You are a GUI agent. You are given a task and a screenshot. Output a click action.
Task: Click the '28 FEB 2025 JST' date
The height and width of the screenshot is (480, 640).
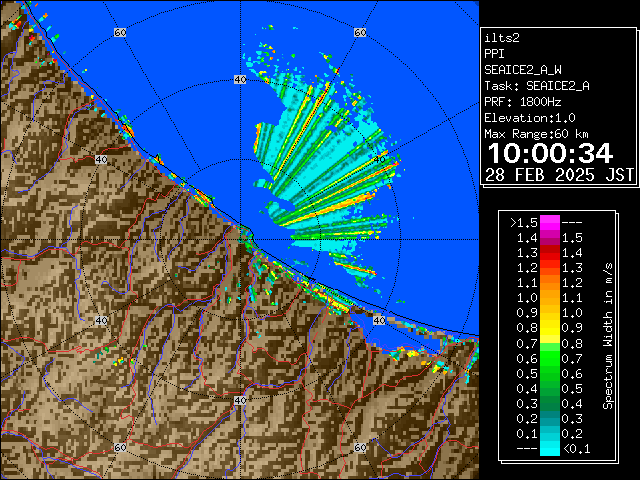point(559,175)
